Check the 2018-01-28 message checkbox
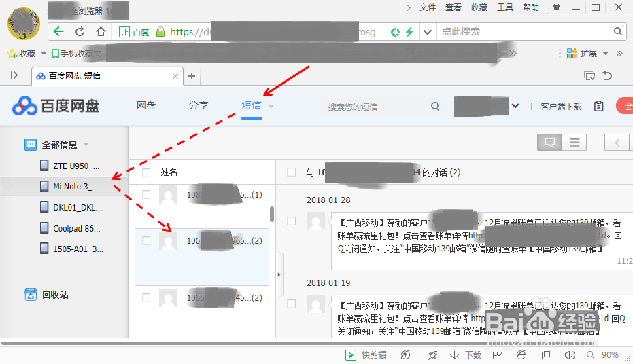The image size is (633, 364). point(291,221)
